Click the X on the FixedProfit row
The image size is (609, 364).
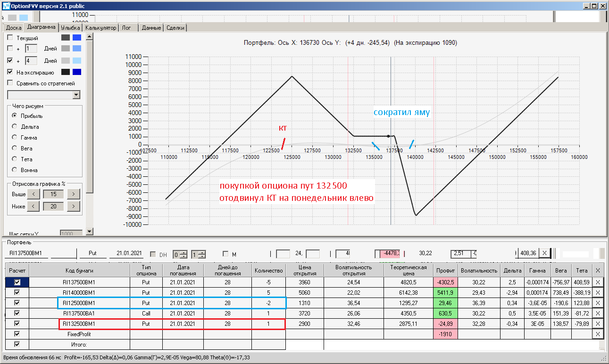pos(598,334)
